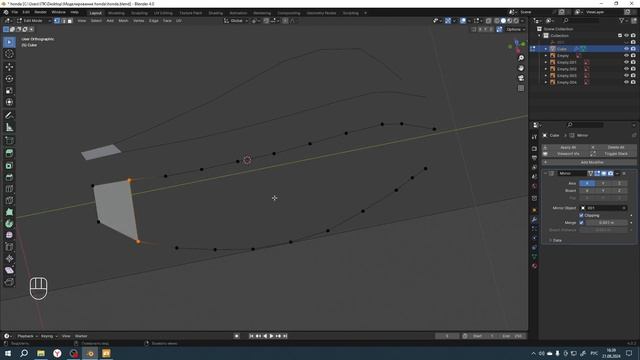Toggle Merge checkbox in Mirror modifier
The width and height of the screenshot is (640, 360).
pos(581,222)
